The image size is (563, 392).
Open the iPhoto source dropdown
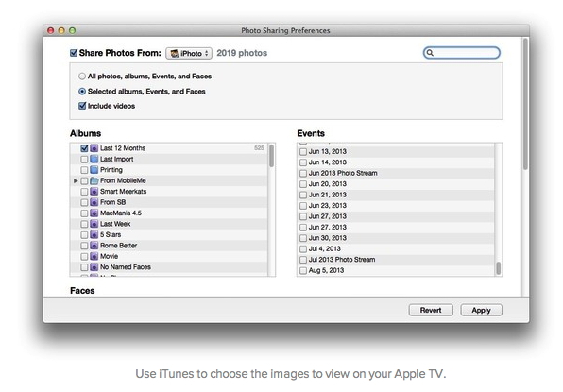pos(189,53)
